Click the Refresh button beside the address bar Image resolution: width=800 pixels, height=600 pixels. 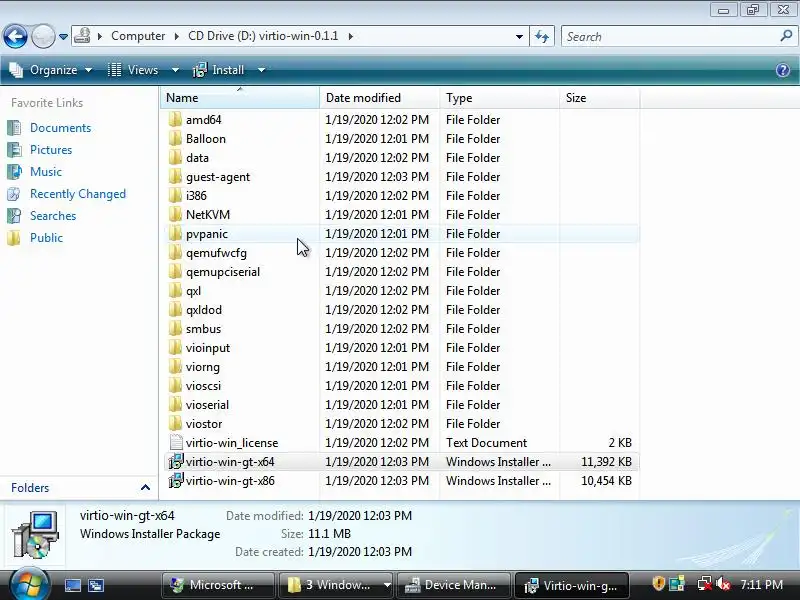[542, 36]
